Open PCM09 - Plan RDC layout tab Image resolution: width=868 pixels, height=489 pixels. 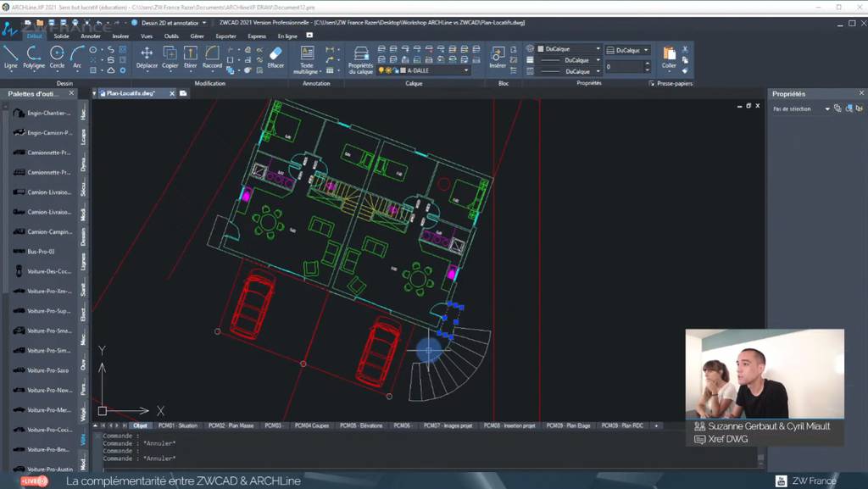[x=622, y=425]
